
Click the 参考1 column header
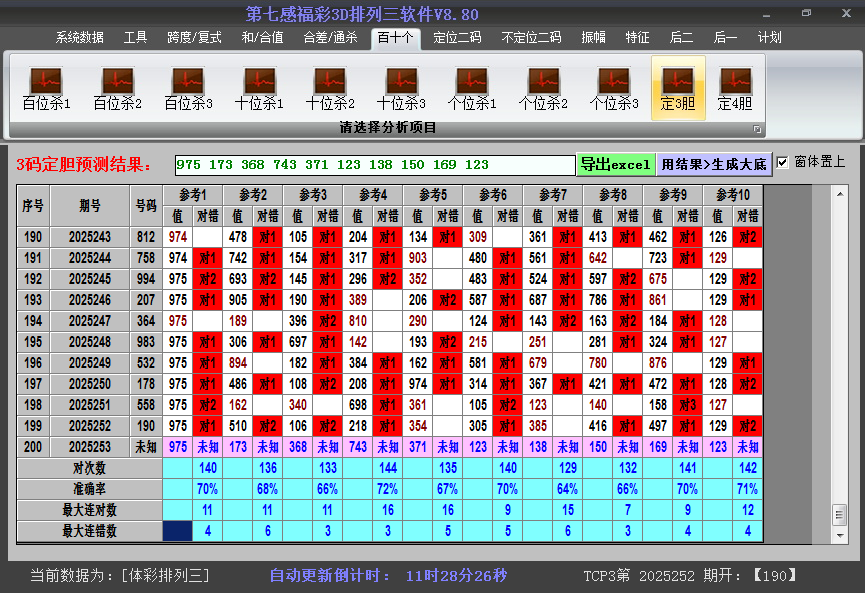[193, 194]
